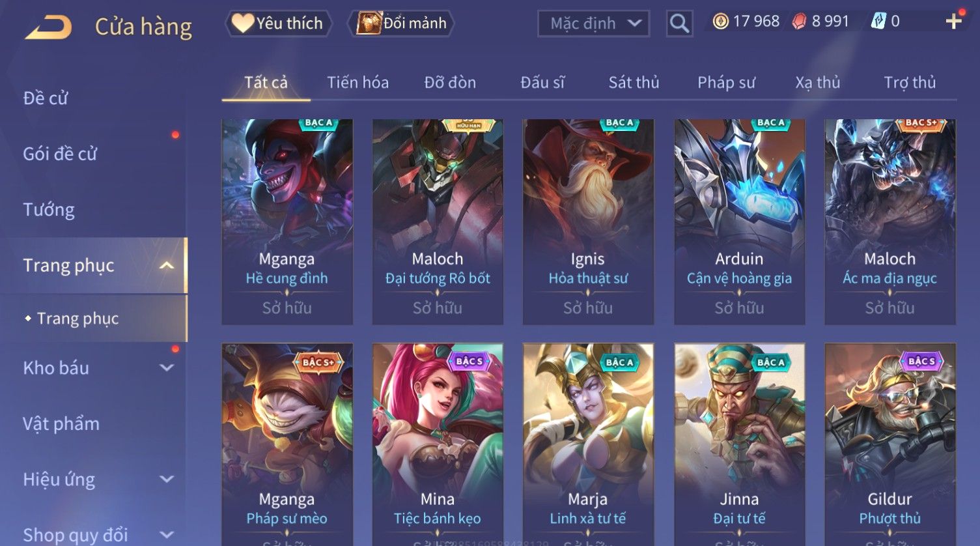Select the Mina Tiệc bánh kẹo skin card
980x546 pixels.
click(438, 444)
